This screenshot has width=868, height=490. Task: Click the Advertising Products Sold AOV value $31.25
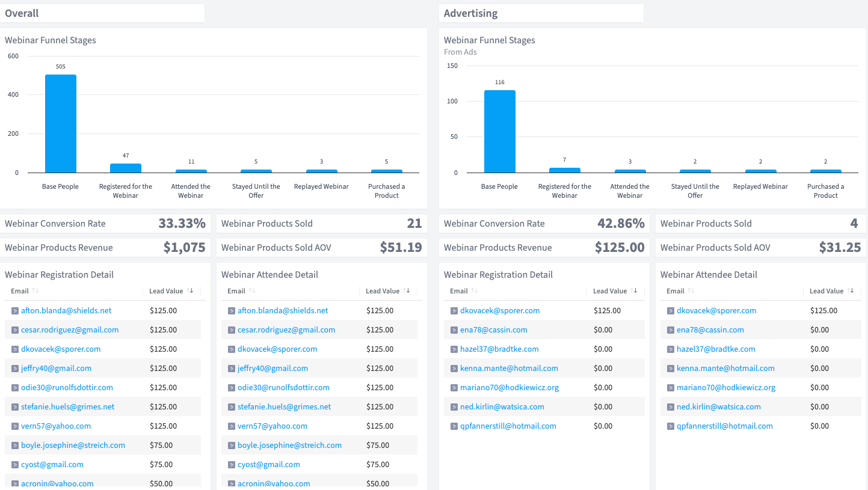(840, 248)
